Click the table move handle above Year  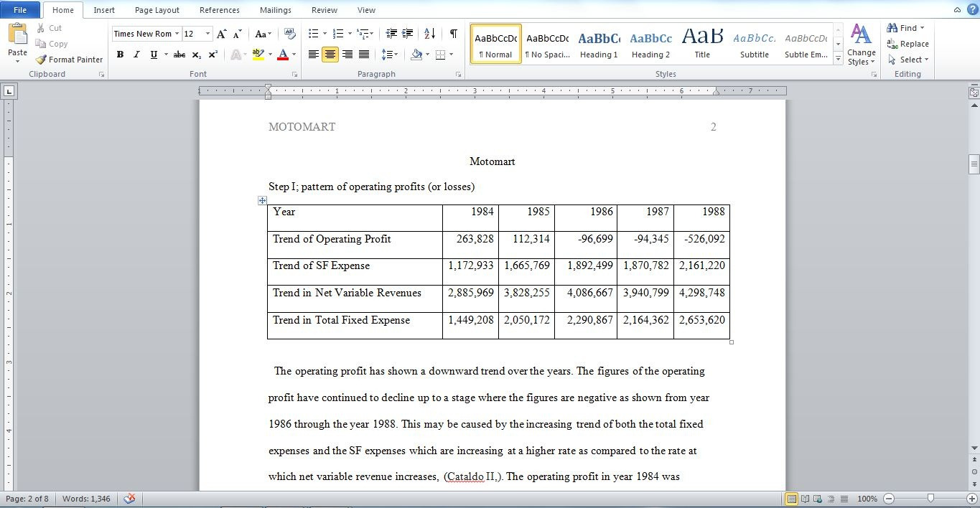pos(263,201)
